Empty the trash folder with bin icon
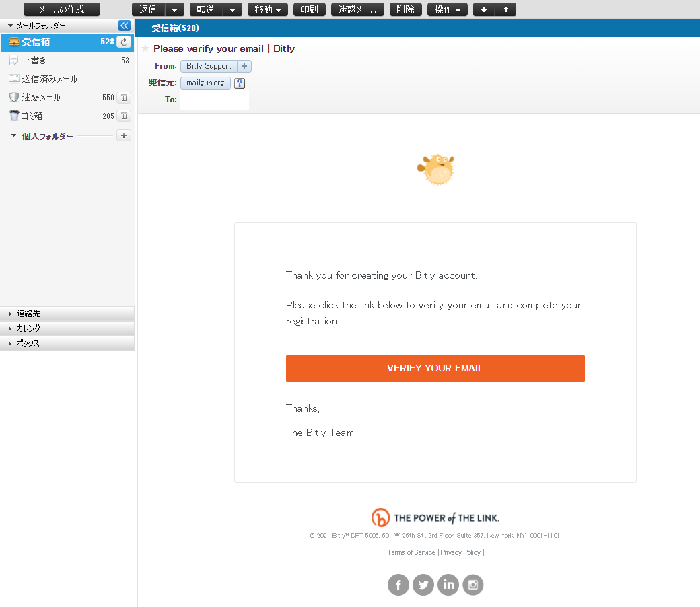 124,116
